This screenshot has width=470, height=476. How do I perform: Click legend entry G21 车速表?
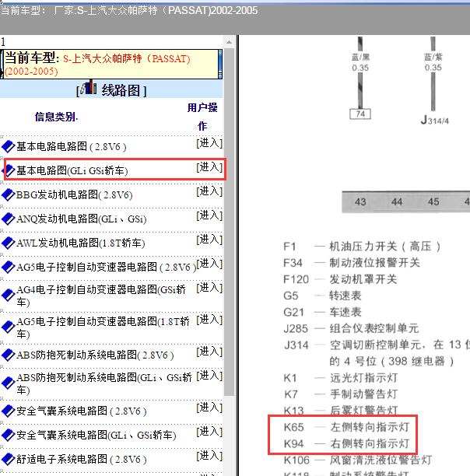[322, 312]
